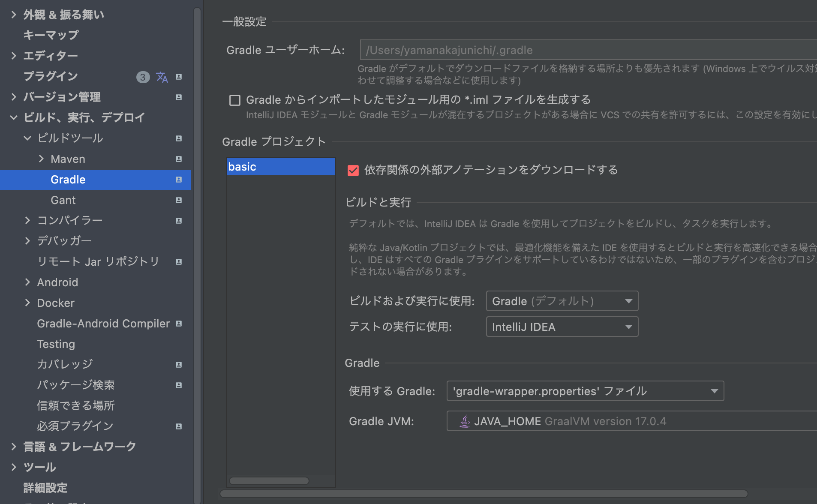This screenshot has height=504, width=817.
Task: Click project-settings icon on Maven row
Action: (x=179, y=159)
